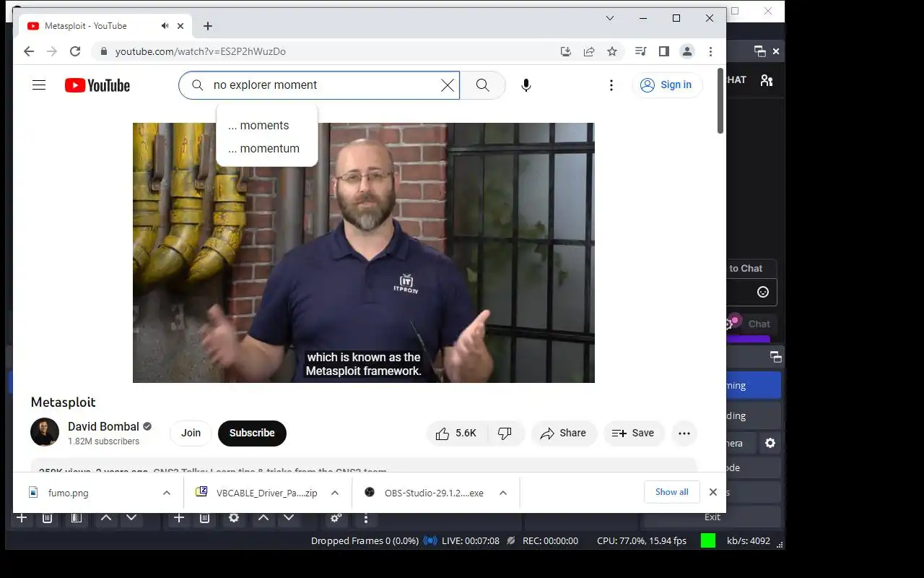The image size is (924, 578).
Task: Open advanced audio properties gears in OBS
Action: 336,517
